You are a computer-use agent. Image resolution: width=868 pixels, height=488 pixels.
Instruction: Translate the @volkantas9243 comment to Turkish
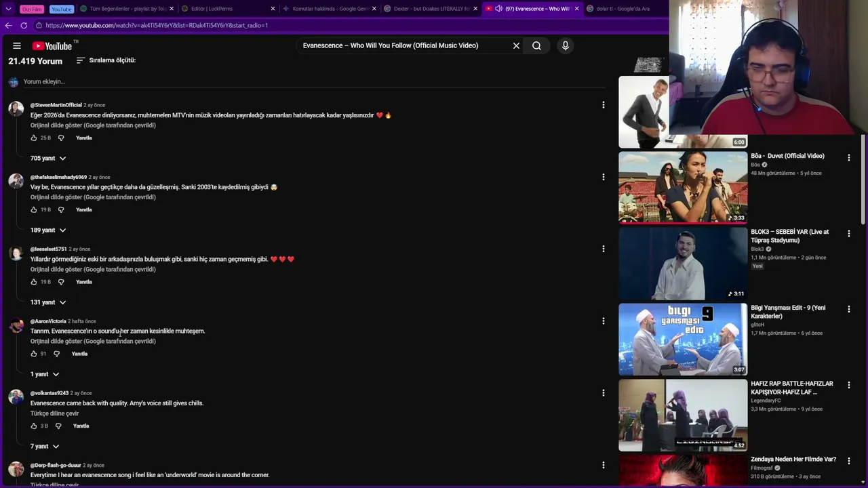tap(54, 413)
